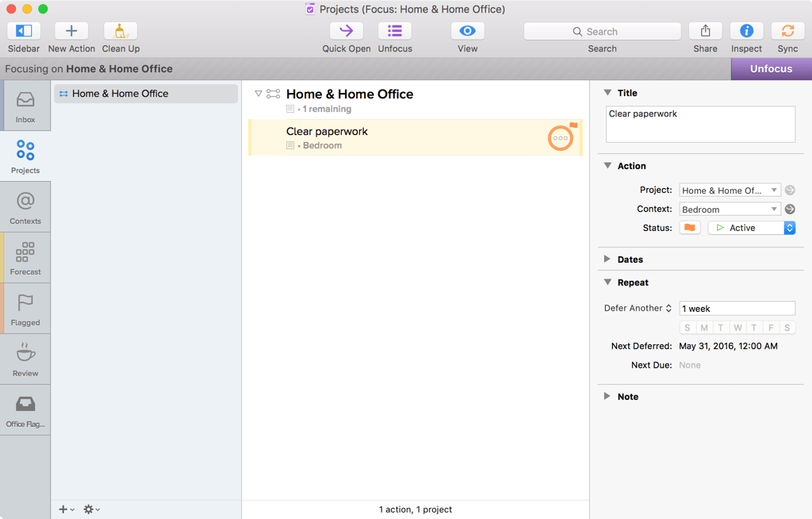Click the project type icon beside Home & Home Office
Screen dimensions: 812x519
pos(273,94)
